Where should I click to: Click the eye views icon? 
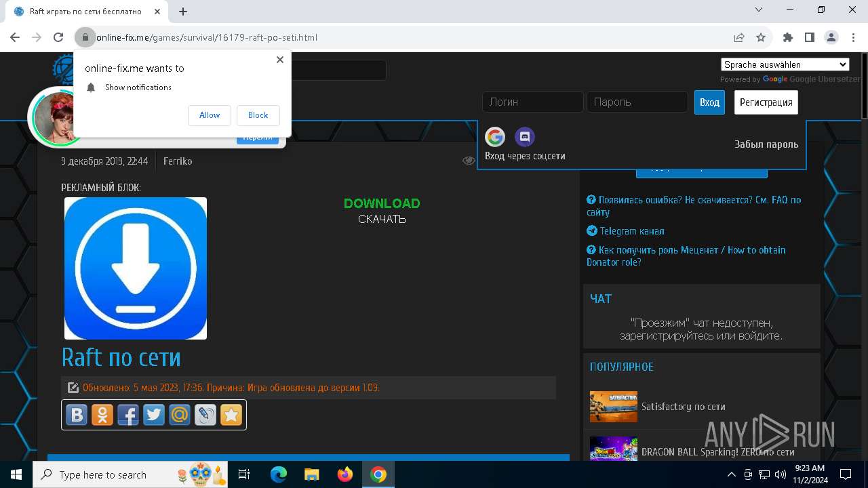[469, 161]
